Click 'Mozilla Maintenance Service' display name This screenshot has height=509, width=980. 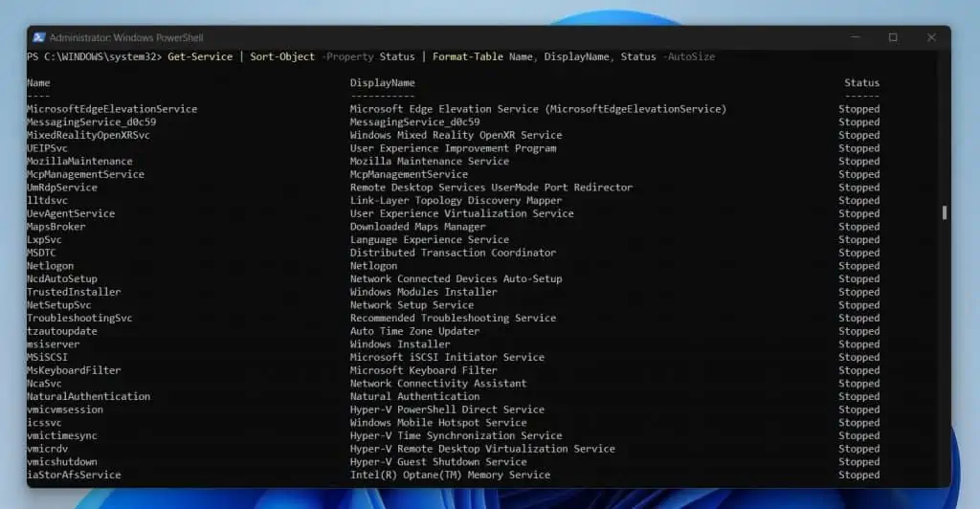point(430,162)
